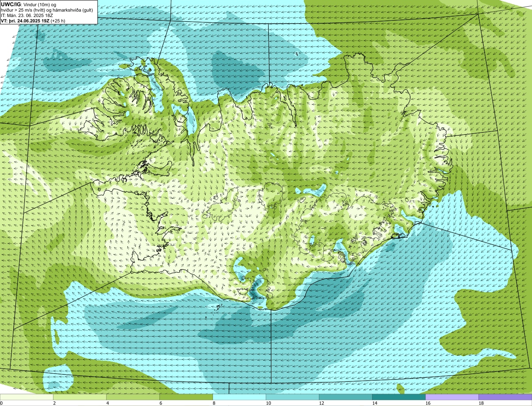Click the 12–14 m/s teal legend swatch
532x406 pixels.
click(x=346, y=397)
